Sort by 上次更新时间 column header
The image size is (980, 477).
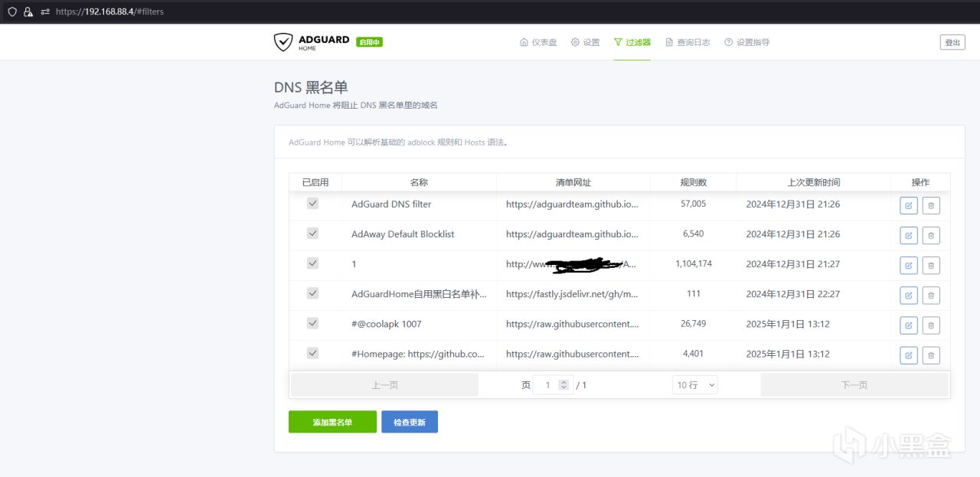click(x=813, y=182)
